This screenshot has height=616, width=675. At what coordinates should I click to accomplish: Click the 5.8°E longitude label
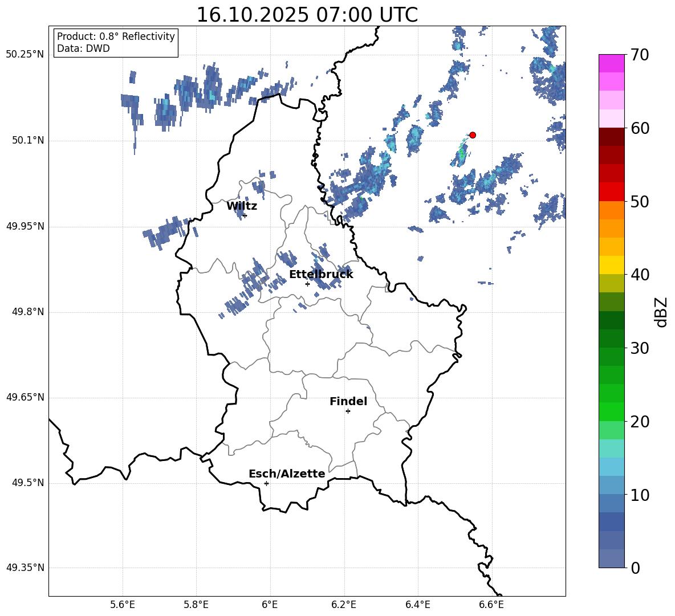click(196, 605)
